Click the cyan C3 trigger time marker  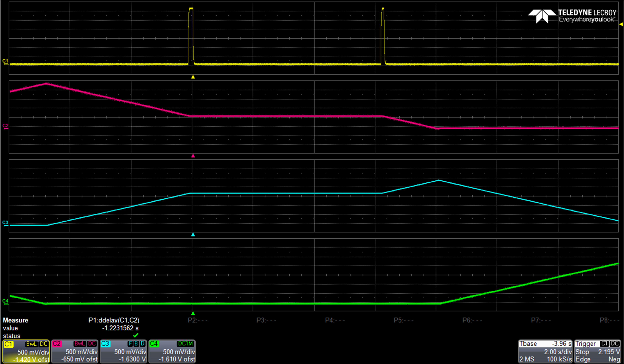coord(193,234)
